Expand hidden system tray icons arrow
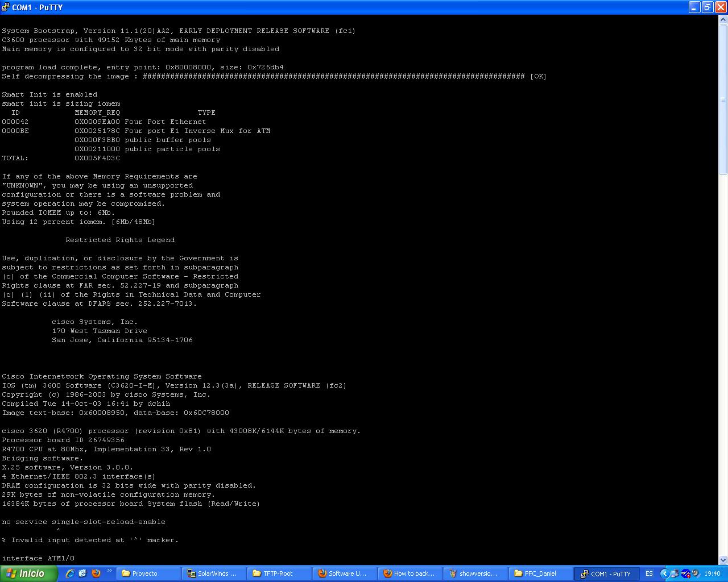This screenshot has height=582, width=728. click(664, 573)
